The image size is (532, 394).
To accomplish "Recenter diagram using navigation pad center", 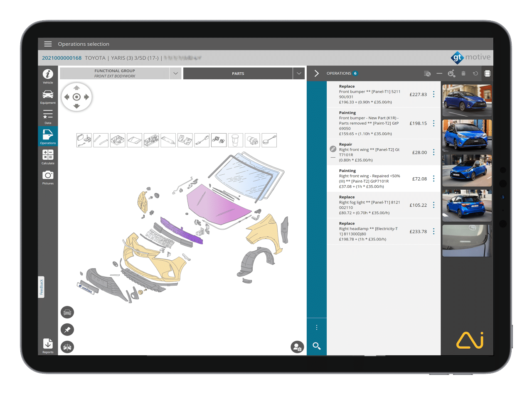I will click(76, 97).
